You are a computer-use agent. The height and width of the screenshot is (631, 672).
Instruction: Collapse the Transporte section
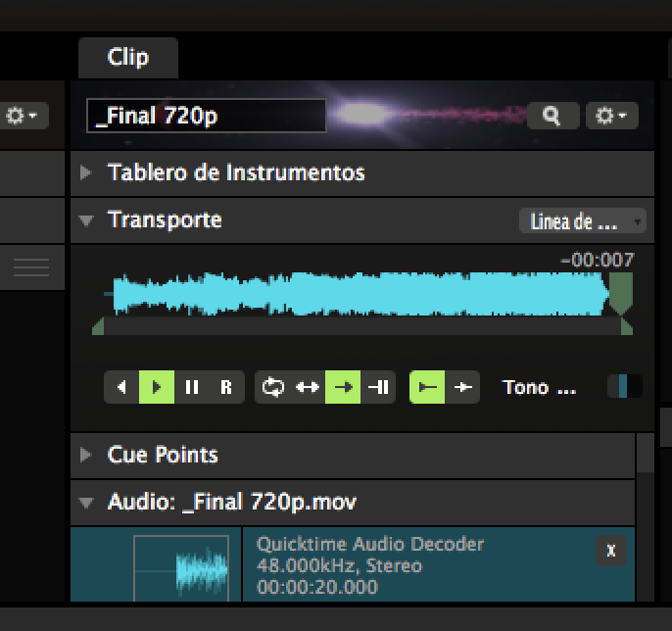click(86, 220)
